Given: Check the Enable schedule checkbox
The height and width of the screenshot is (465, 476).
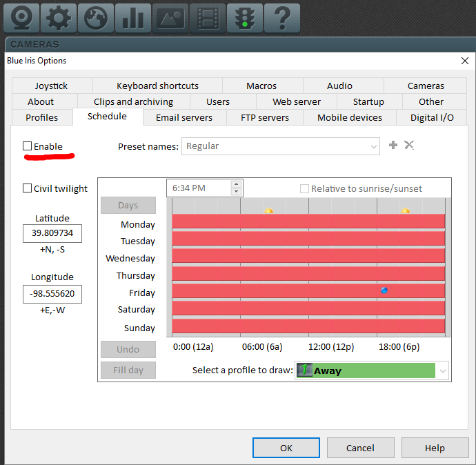Looking at the screenshot, I should tap(28, 146).
